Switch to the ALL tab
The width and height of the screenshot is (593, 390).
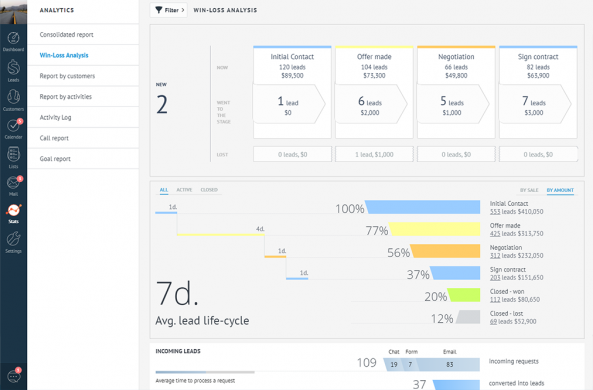164,190
